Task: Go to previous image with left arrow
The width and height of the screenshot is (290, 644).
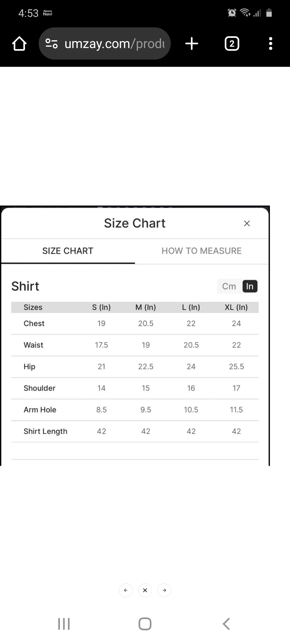Action: 126,590
